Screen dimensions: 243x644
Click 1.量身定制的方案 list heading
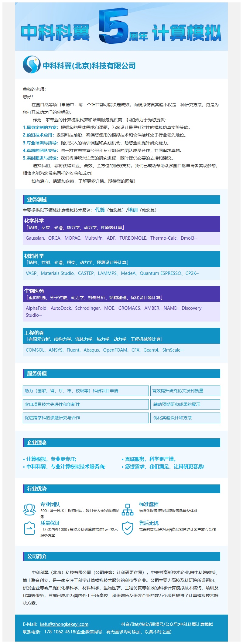[40, 127]
